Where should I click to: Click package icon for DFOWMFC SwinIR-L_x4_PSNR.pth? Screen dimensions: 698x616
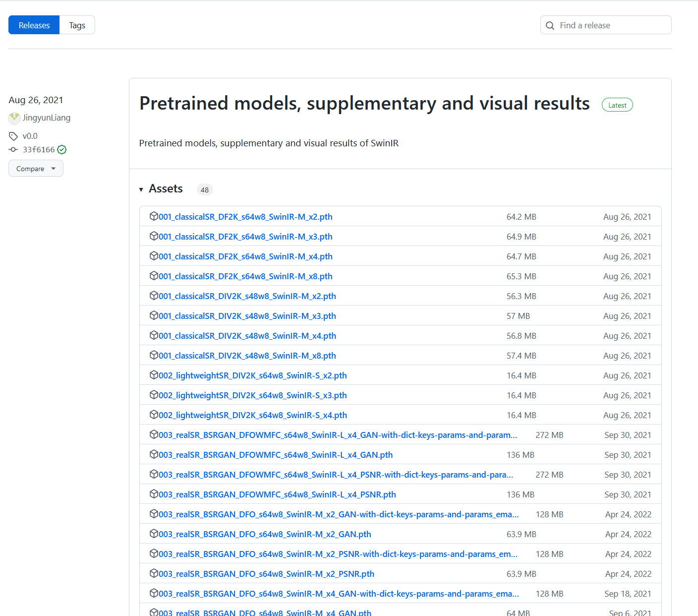154,493
